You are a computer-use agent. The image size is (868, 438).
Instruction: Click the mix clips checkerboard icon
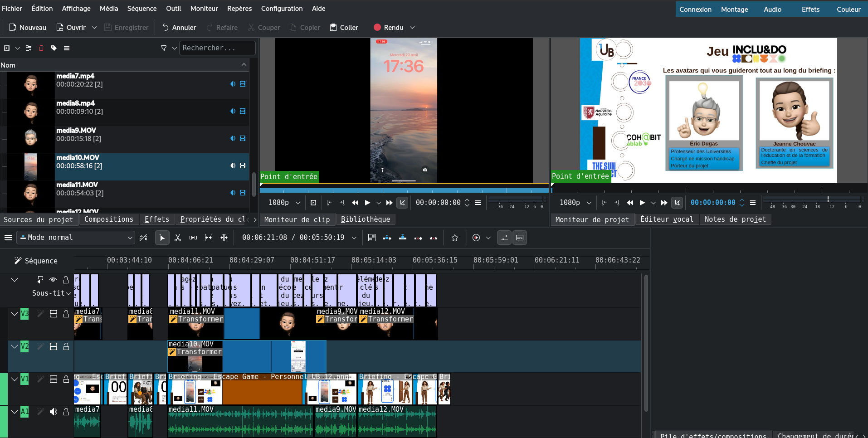tap(372, 238)
